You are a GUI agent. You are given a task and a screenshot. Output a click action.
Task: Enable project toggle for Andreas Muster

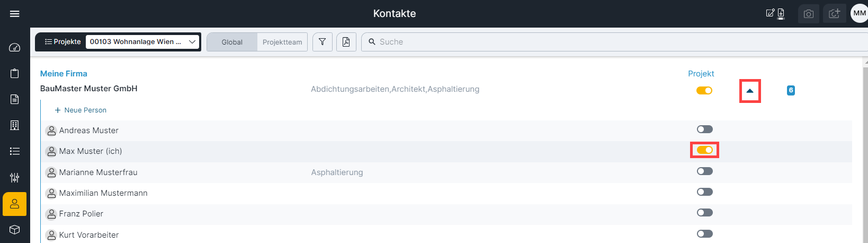pos(704,129)
